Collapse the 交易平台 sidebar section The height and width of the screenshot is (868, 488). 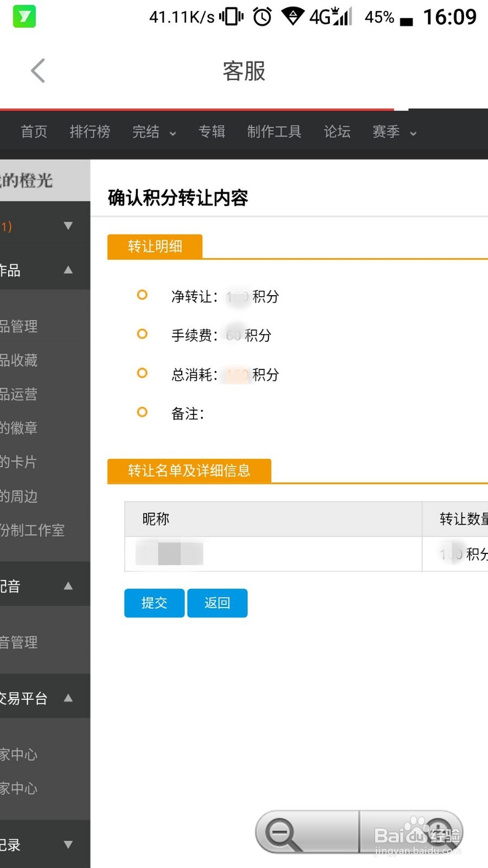pyautogui.click(x=45, y=698)
